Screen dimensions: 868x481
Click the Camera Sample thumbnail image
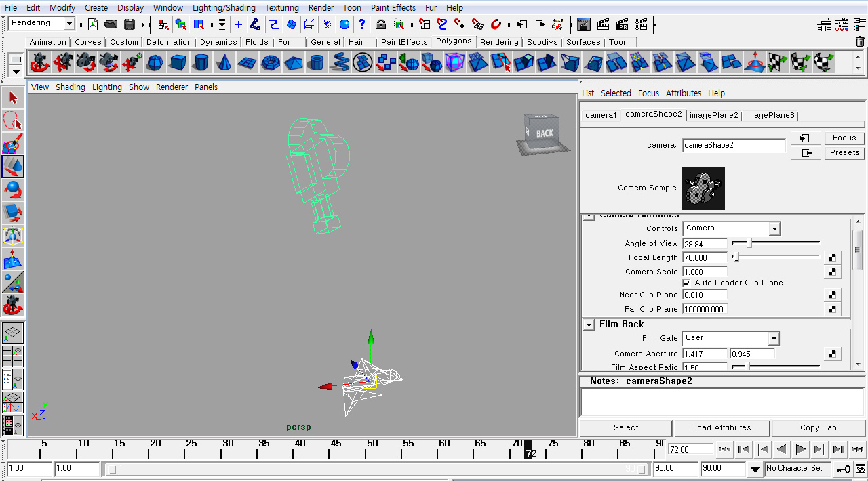tap(703, 188)
